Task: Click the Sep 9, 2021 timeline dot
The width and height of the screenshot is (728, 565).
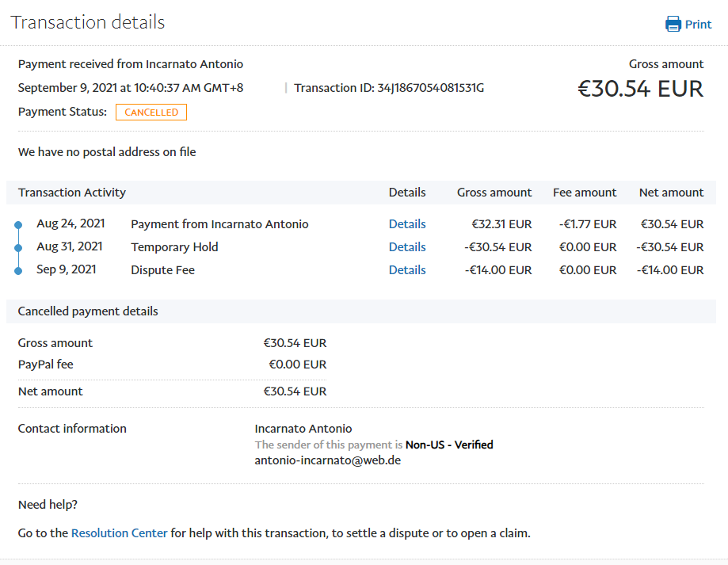Action: point(19,271)
